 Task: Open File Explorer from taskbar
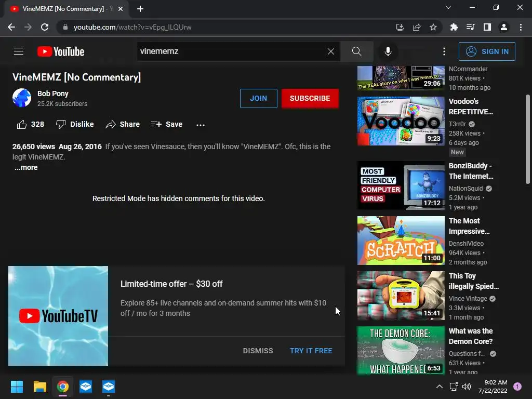[x=39, y=387]
